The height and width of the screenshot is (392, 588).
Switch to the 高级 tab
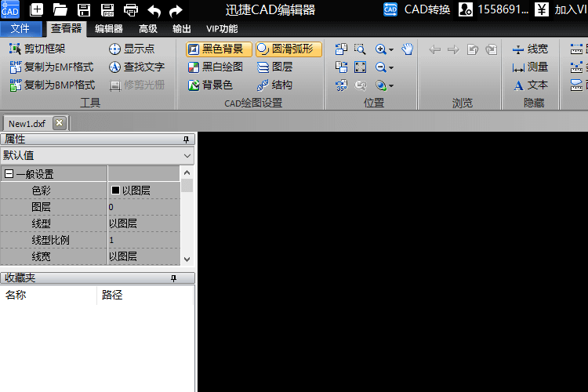[148, 29]
